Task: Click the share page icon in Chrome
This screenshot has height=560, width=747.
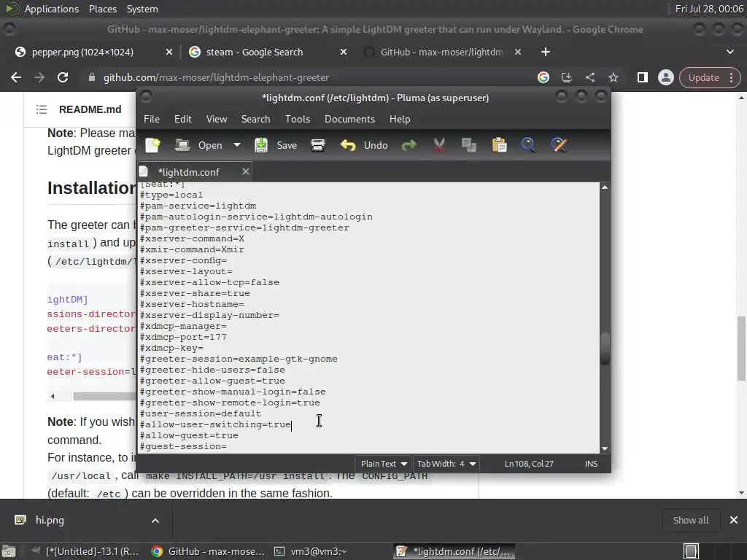Action: click(x=589, y=77)
